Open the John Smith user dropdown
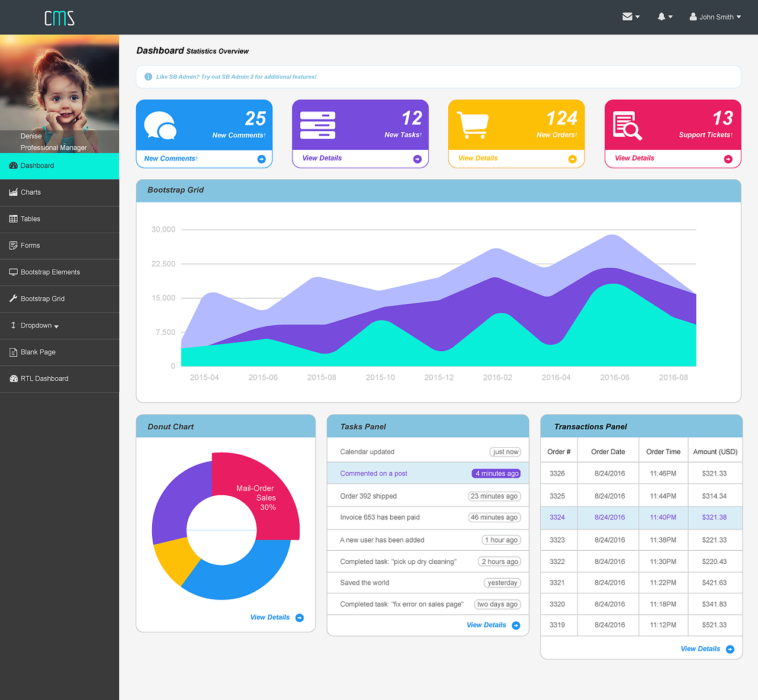The image size is (758, 700). pyautogui.click(x=715, y=17)
